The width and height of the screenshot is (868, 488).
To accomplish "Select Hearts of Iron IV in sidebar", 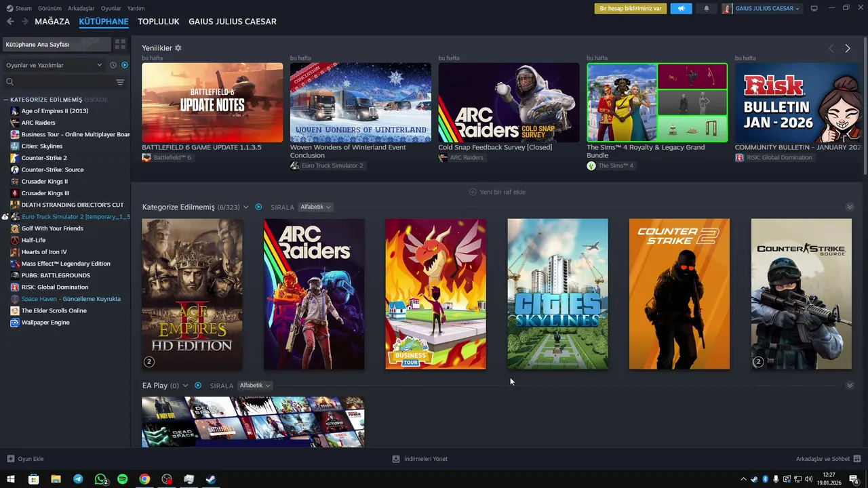I will point(44,252).
